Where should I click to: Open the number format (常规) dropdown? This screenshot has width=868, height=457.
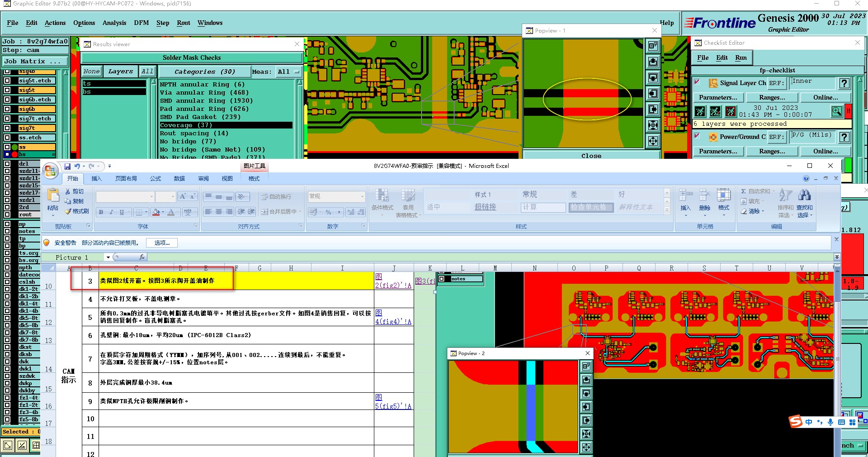[362, 196]
